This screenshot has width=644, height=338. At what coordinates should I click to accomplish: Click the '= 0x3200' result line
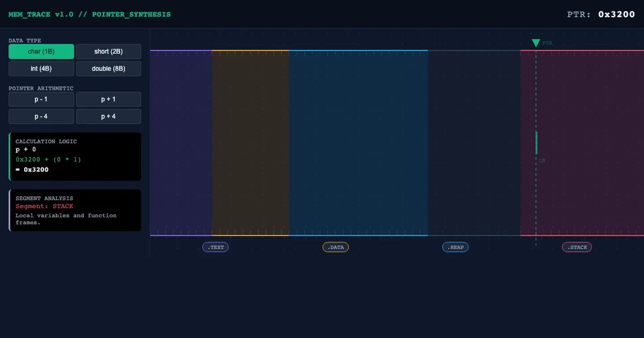pyautogui.click(x=32, y=170)
